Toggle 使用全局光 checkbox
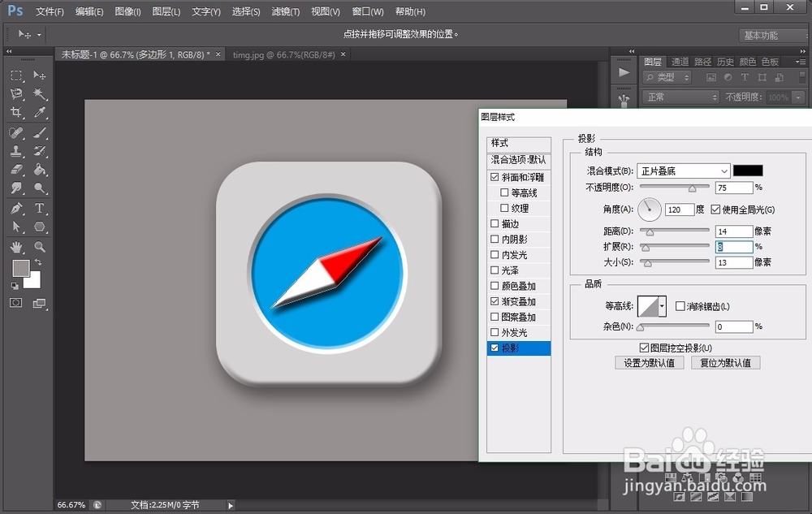 coord(715,209)
